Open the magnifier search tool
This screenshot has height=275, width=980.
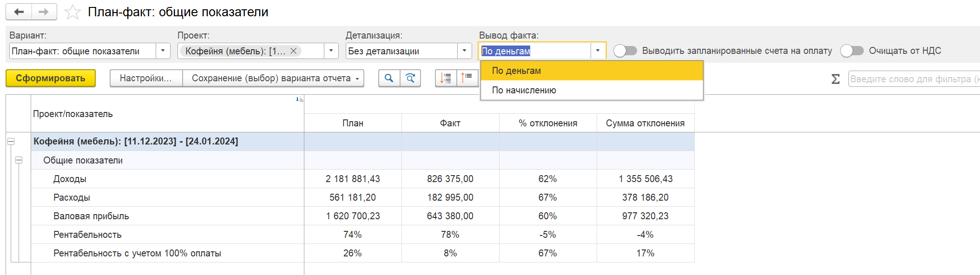(389, 78)
